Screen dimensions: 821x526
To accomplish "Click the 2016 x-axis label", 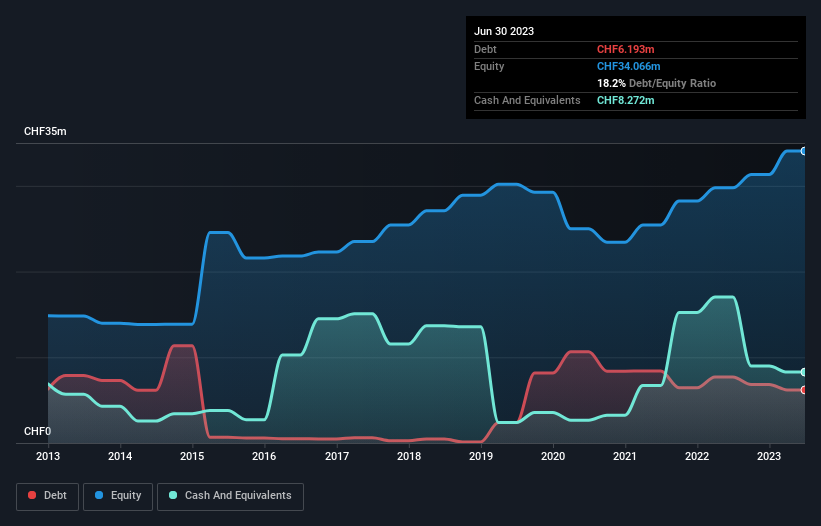I will 264,456.
